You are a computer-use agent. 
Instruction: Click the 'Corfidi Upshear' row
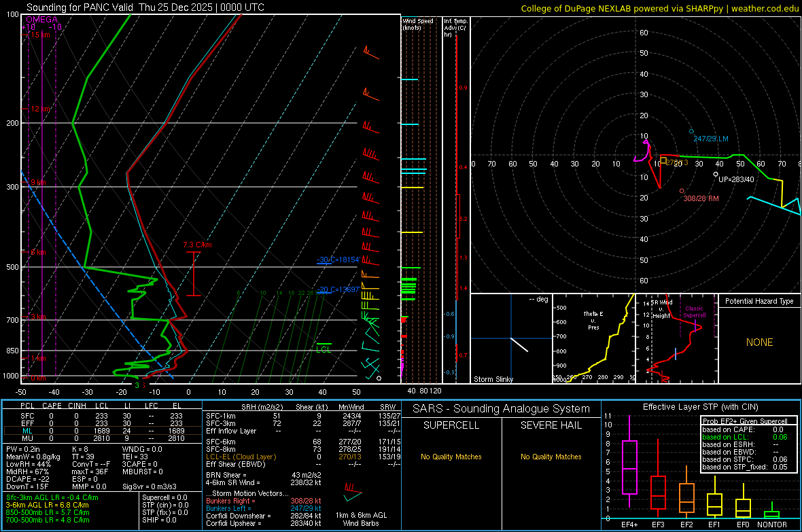point(264,523)
